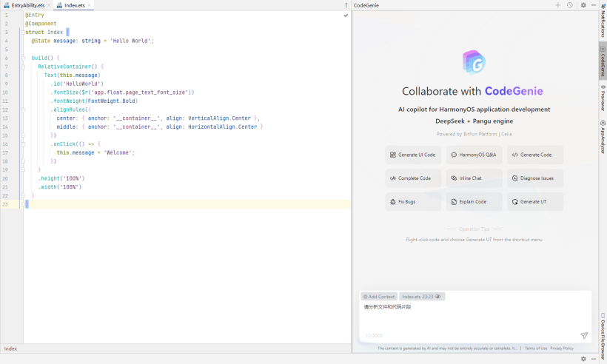This screenshot has height=364, width=607.
Task: Toggle eye icon on Index.ets context chip
Action: (438, 297)
